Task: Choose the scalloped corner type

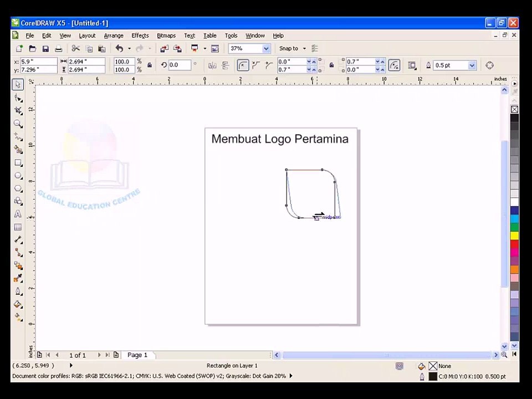Action: 256,65
